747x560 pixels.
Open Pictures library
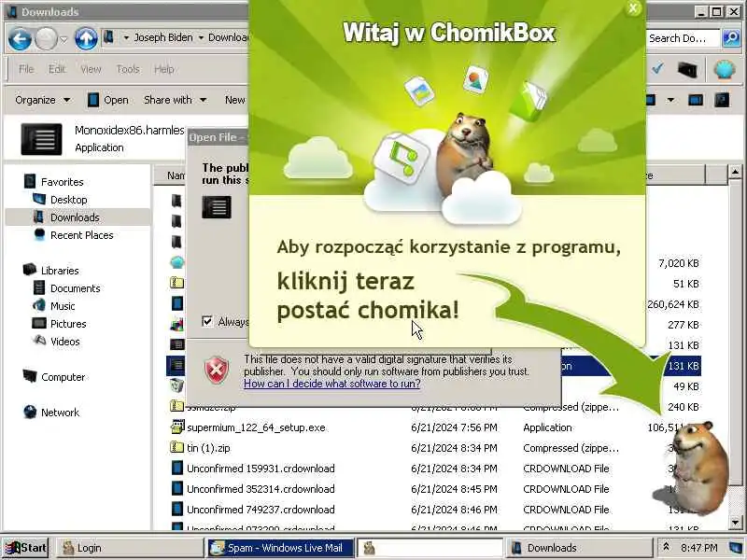(68, 324)
